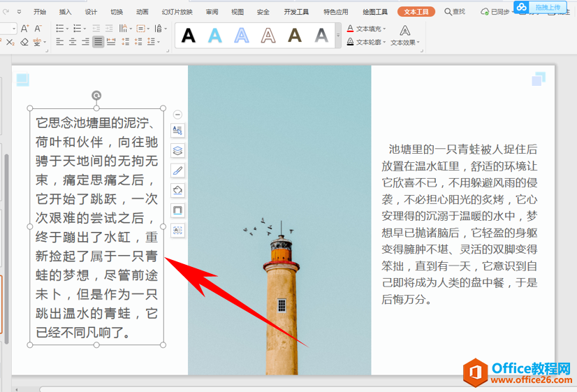Click the brush icon in floating toolbar
The width and height of the screenshot is (577, 392).
[x=177, y=170]
